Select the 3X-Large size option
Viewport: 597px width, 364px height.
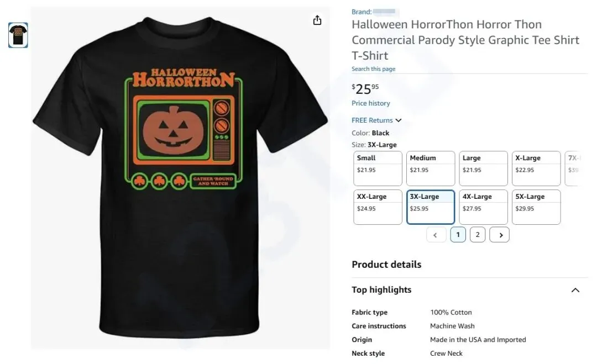(x=430, y=207)
